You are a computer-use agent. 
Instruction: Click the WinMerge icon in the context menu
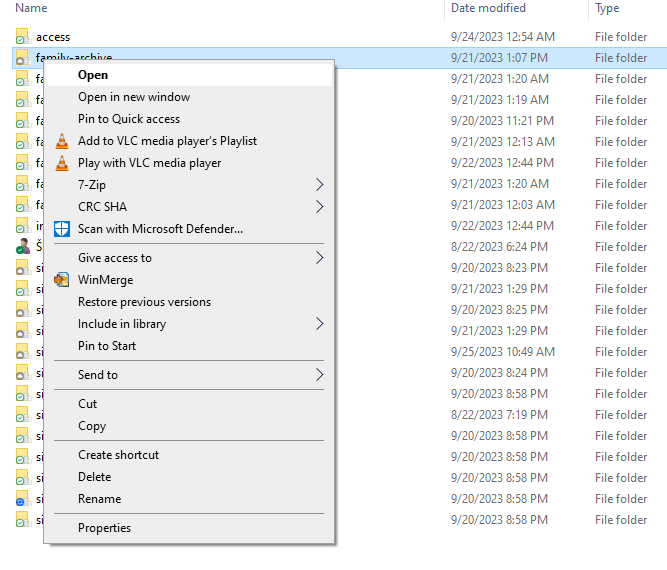click(x=62, y=280)
